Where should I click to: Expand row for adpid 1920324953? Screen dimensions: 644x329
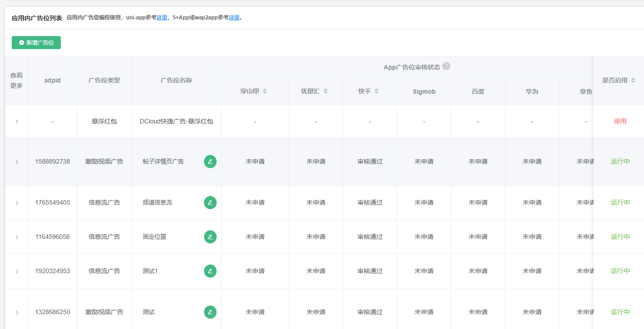pos(17,271)
